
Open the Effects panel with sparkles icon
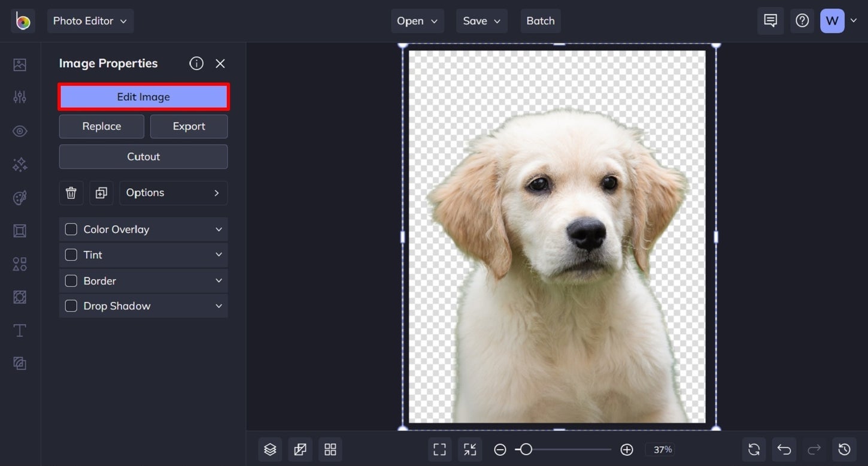(19, 164)
